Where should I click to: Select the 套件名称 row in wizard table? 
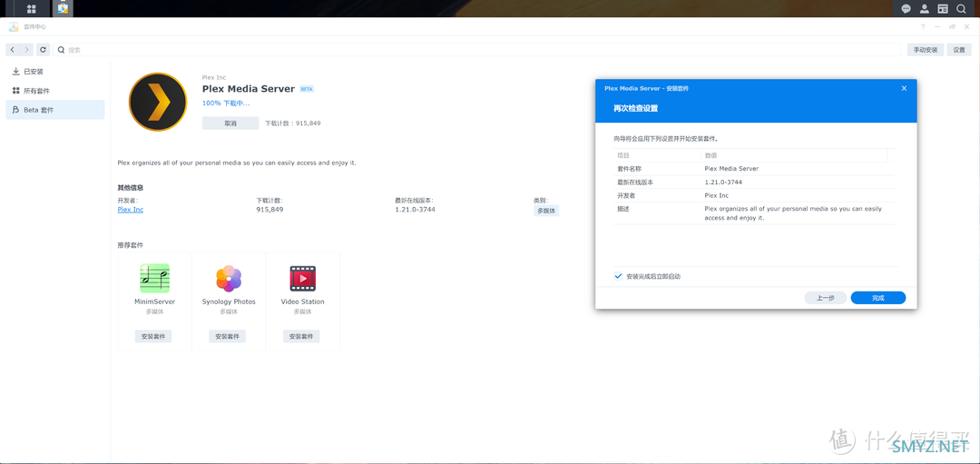tap(754, 169)
